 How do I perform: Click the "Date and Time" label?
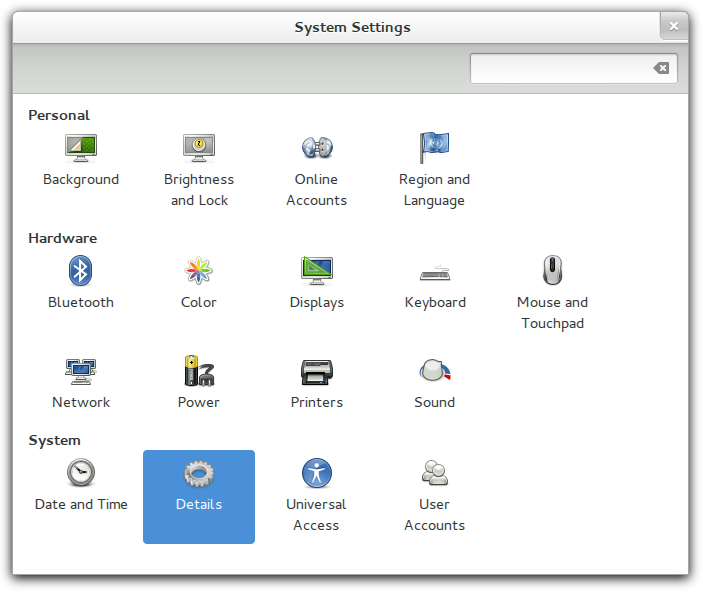pyautogui.click(x=81, y=504)
